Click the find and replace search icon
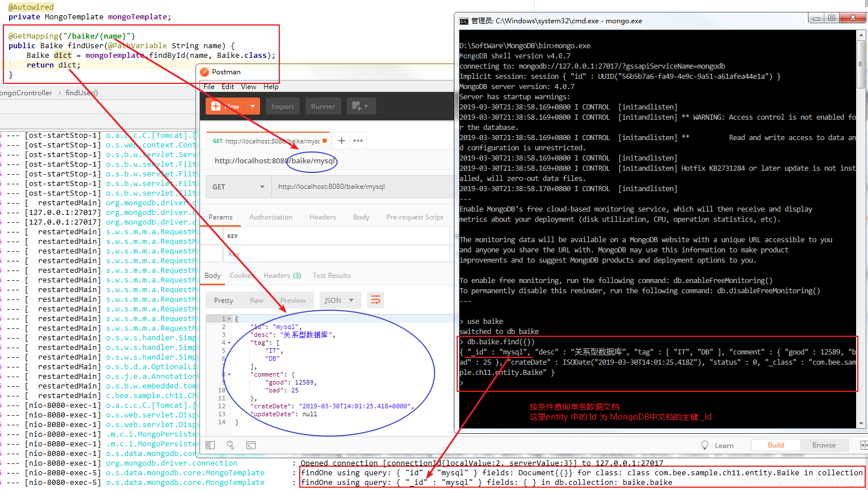This screenshot has height=490, width=868. [x=230, y=445]
